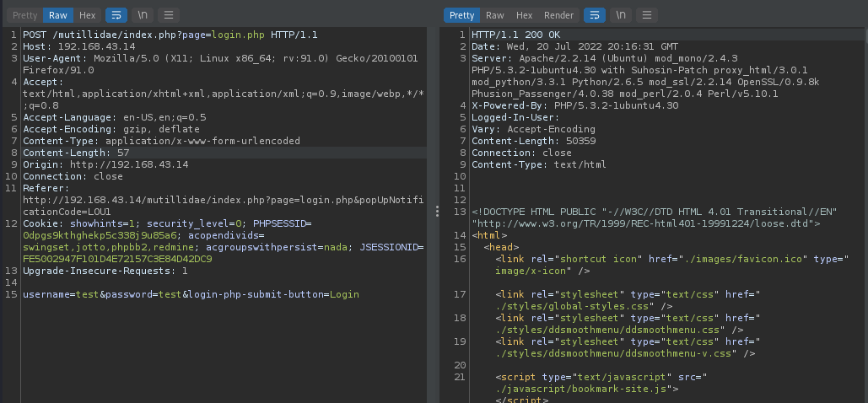Viewport: 868px width, 403px height.
Task: Click the ./styles/ddsmoothmenu/ddsmoothmenu-v.css href text
Action: point(616,353)
